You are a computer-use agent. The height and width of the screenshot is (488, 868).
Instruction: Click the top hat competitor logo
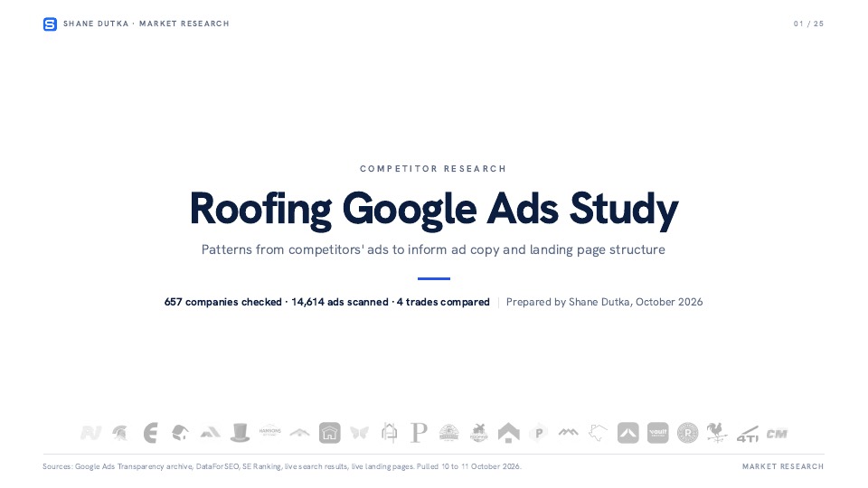[240, 433]
